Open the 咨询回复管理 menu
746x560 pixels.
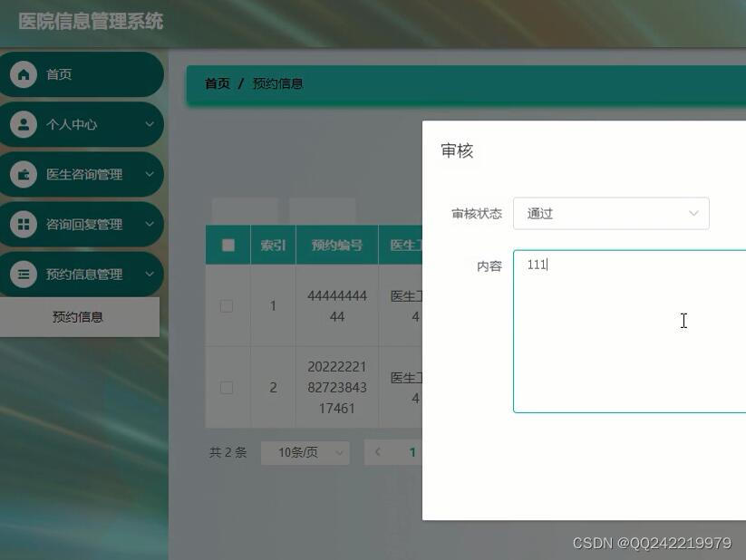tap(82, 224)
